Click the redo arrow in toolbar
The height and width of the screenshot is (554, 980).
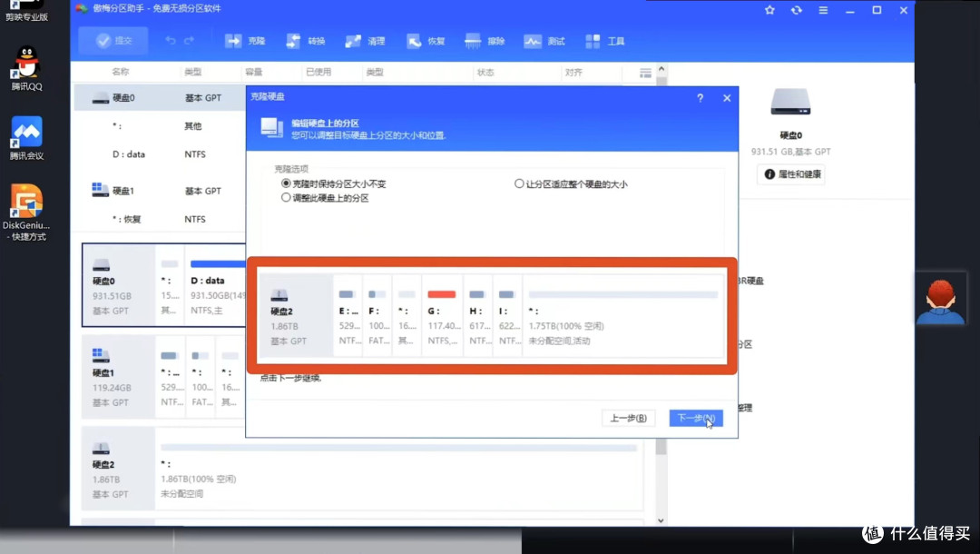[x=189, y=41]
